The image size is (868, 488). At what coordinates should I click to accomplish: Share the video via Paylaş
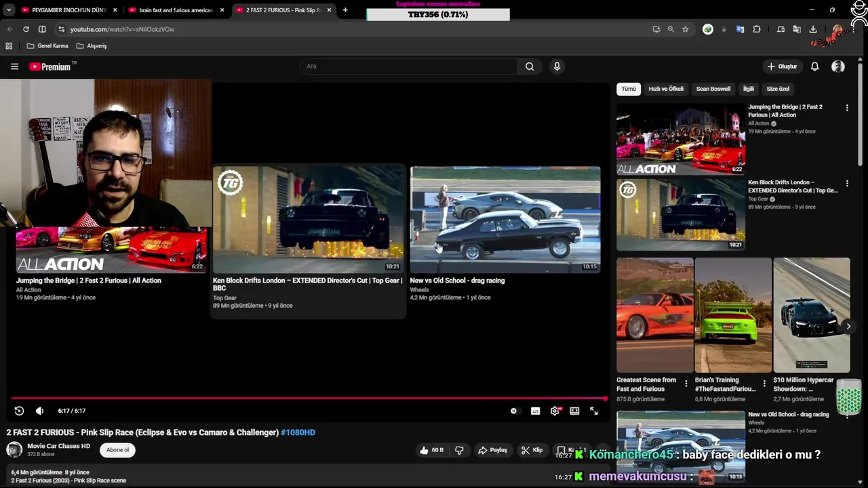[492, 450]
